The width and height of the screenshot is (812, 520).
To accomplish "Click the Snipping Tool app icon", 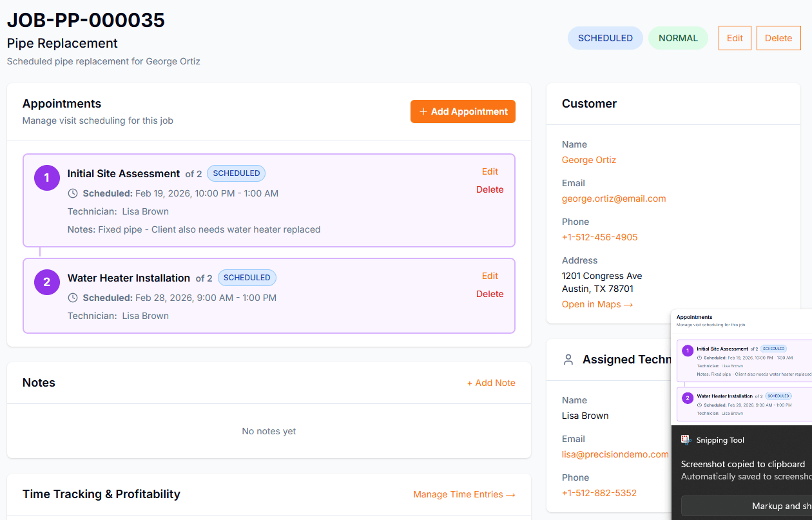I will [x=686, y=440].
